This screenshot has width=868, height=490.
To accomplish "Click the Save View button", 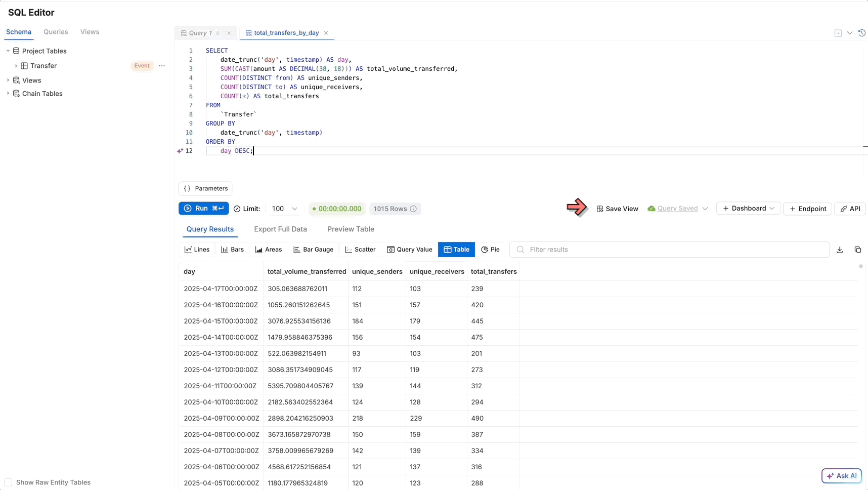I will click(x=617, y=209).
